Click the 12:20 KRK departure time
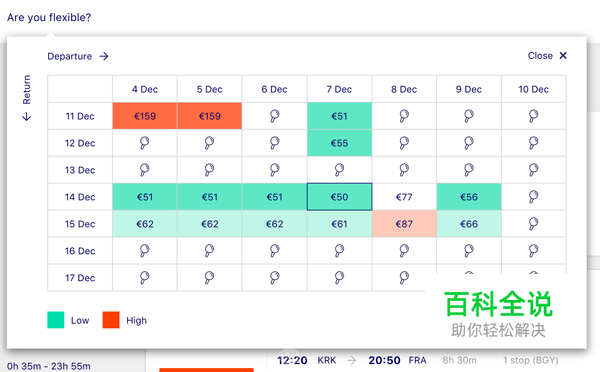 tap(307, 360)
